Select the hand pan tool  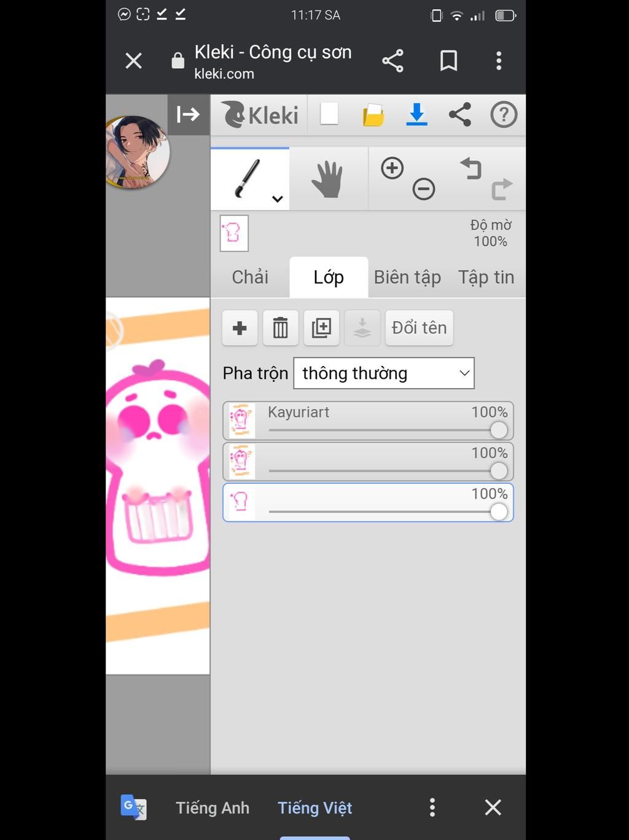point(328,179)
